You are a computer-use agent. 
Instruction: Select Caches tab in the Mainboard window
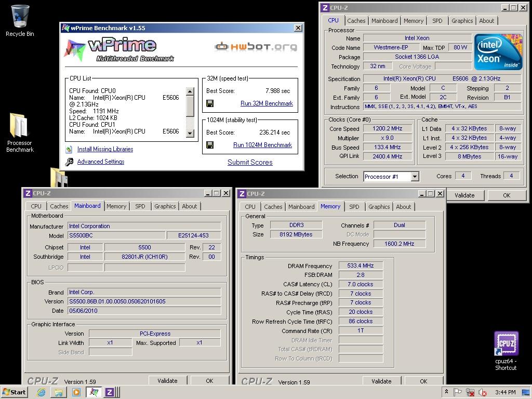pyautogui.click(x=59, y=206)
